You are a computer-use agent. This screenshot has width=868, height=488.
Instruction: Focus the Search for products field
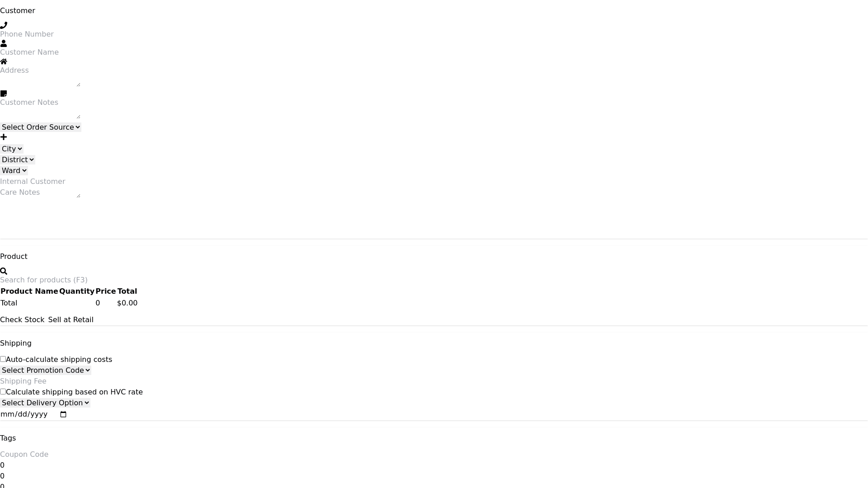pyautogui.click(x=44, y=280)
